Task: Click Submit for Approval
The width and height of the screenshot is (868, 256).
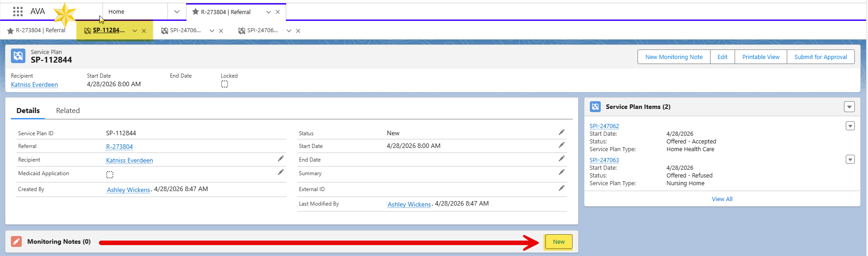Action: (x=821, y=57)
